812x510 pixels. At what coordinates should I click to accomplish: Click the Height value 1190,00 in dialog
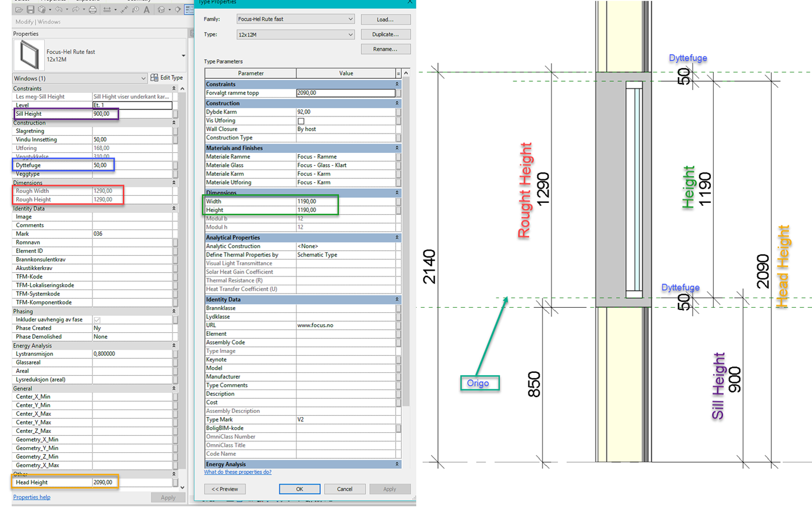[345, 210]
